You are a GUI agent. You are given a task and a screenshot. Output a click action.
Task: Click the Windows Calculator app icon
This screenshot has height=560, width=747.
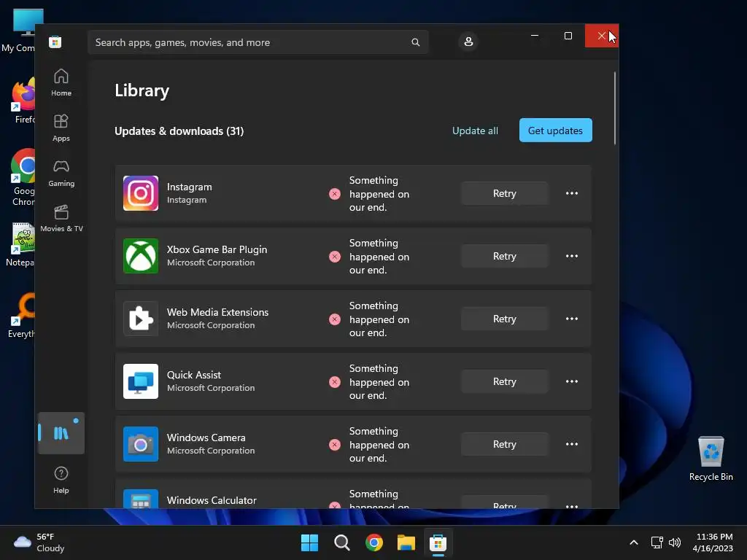pyautogui.click(x=141, y=499)
